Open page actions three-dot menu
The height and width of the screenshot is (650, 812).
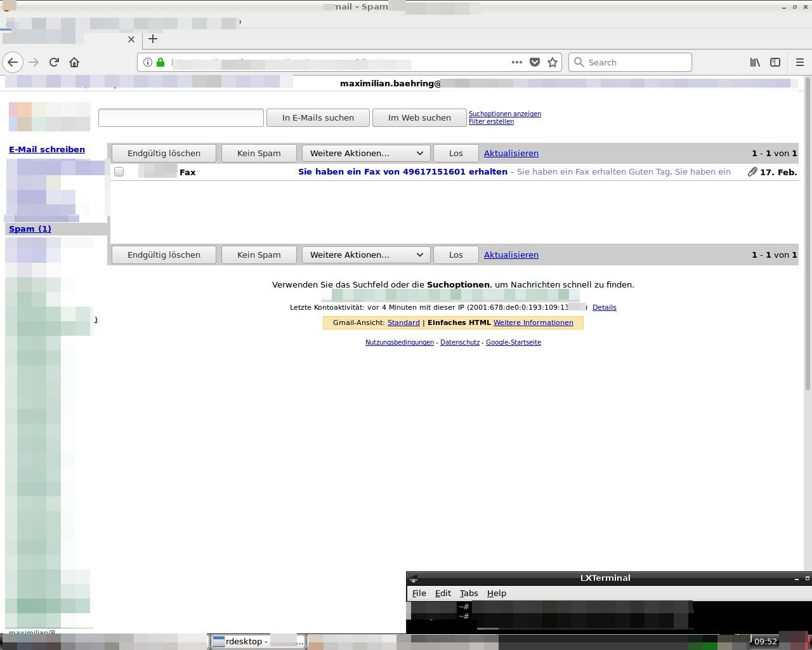pyautogui.click(x=517, y=62)
